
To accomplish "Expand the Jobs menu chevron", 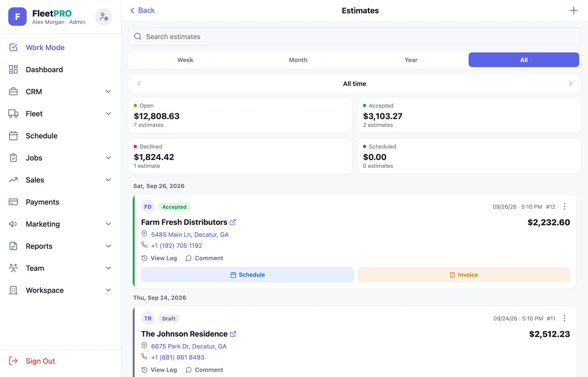I will [x=108, y=158].
